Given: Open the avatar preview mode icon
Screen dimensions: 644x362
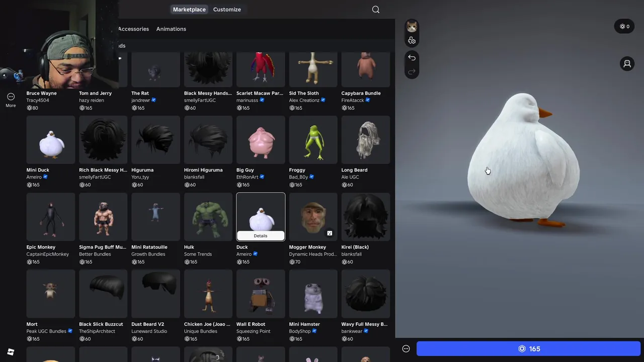Looking at the screenshot, I should pyautogui.click(x=627, y=64).
